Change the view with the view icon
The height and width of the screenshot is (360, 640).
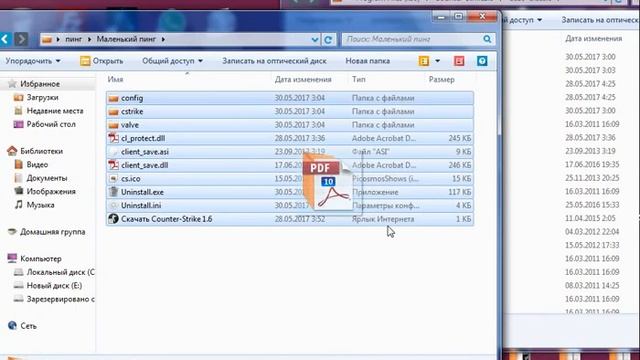[424, 61]
